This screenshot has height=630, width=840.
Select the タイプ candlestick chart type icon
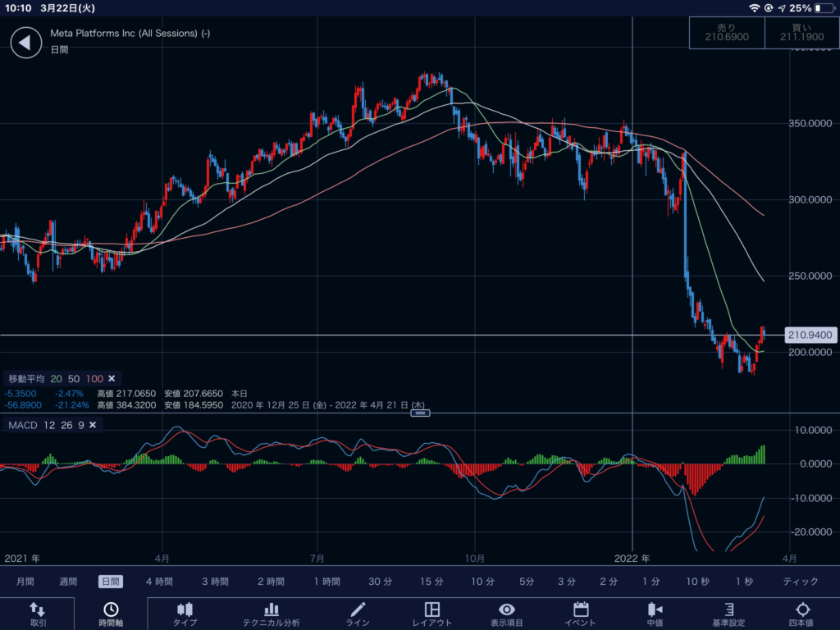click(x=185, y=609)
